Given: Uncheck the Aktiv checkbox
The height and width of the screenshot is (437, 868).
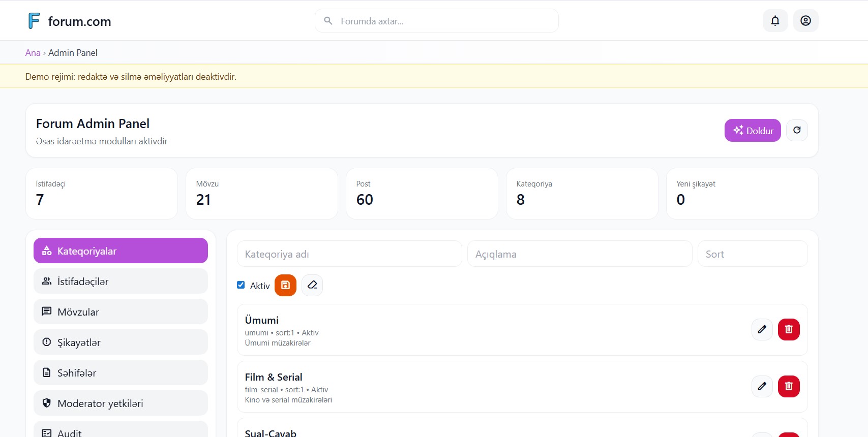Looking at the screenshot, I should coord(241,285).
